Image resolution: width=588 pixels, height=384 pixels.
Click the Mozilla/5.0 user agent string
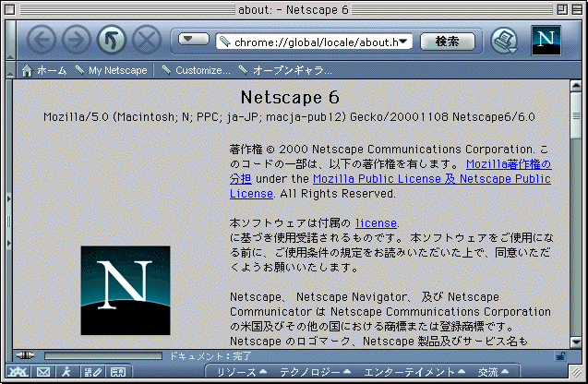pos(289,117)
